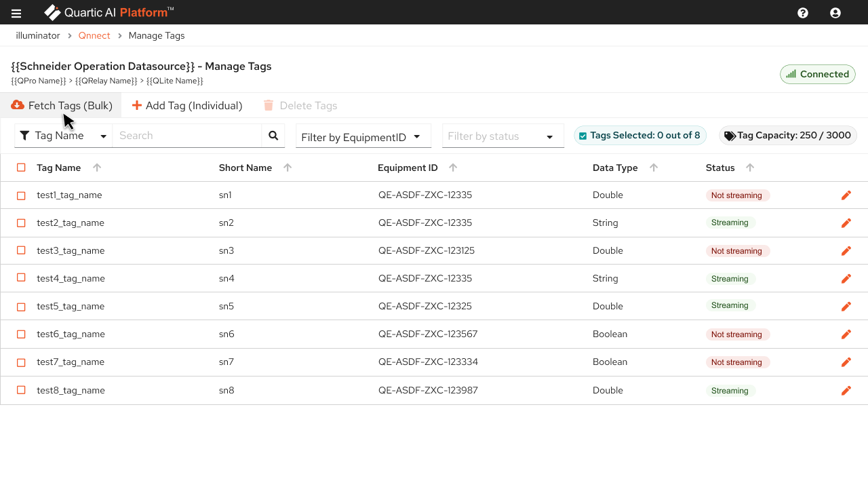Edit test6_tag_name with pencil icon
The width and height of the screenshot is (868, 502).
click(x=846, y=334)
